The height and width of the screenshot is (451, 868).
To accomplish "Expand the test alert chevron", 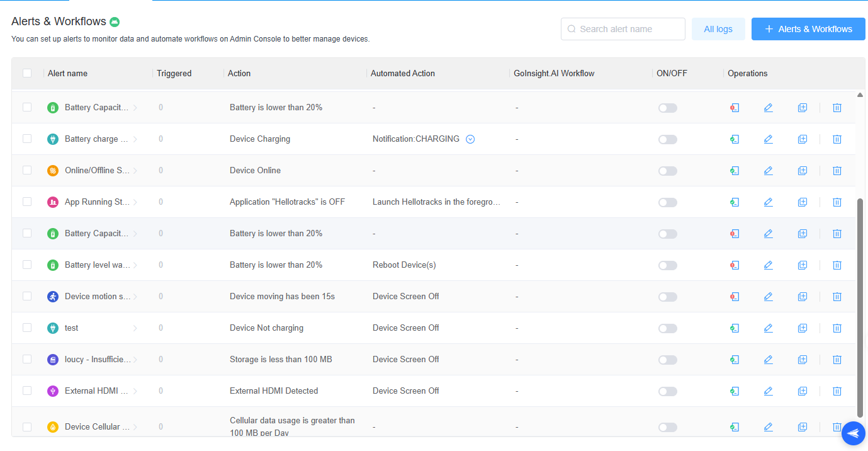I will tap(135, 328).
